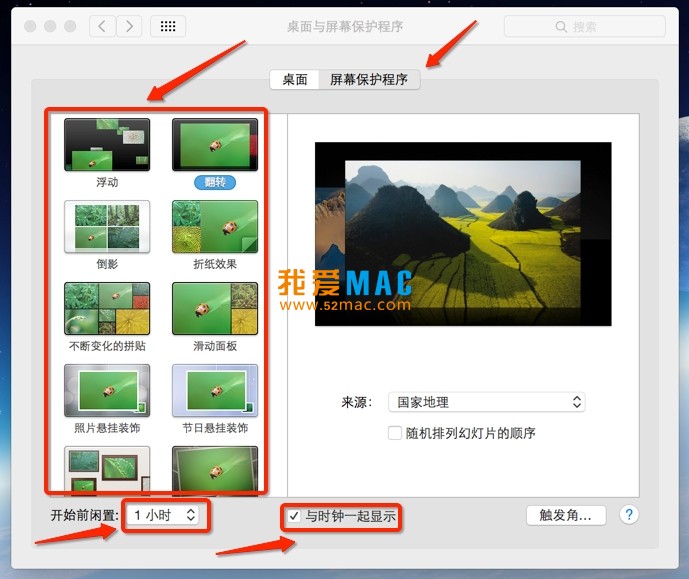Show all preferences with the grid icon
This screenshot has height=579, width=689.
tap(168, 26)
